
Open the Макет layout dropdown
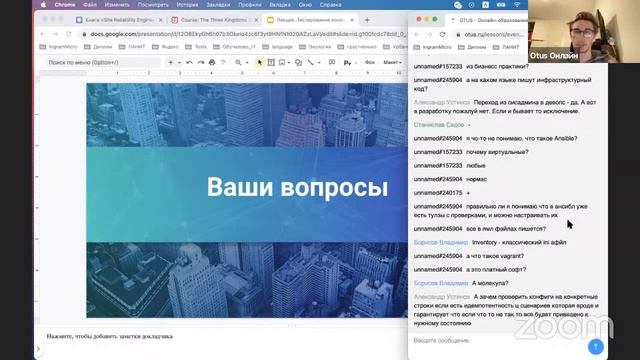[392, 62]
